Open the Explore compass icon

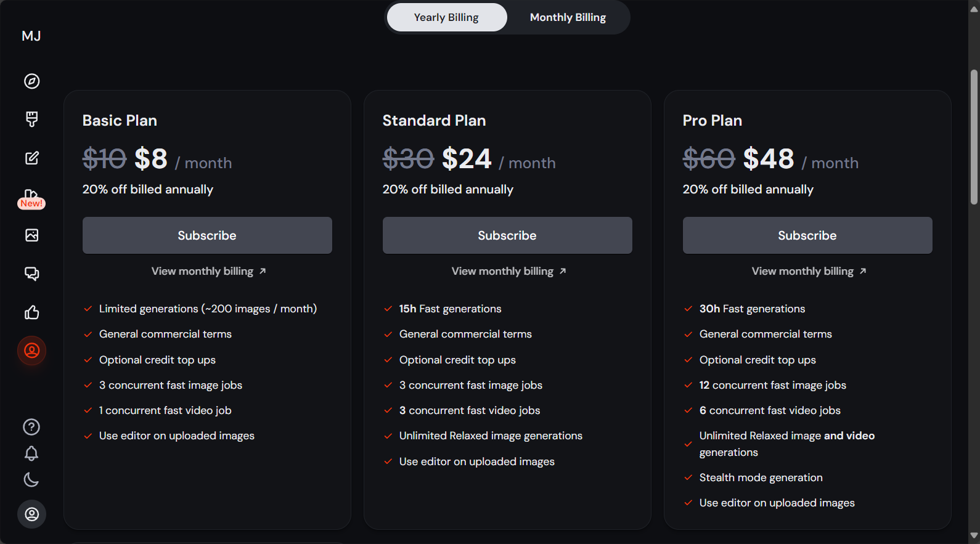(32, 81)
